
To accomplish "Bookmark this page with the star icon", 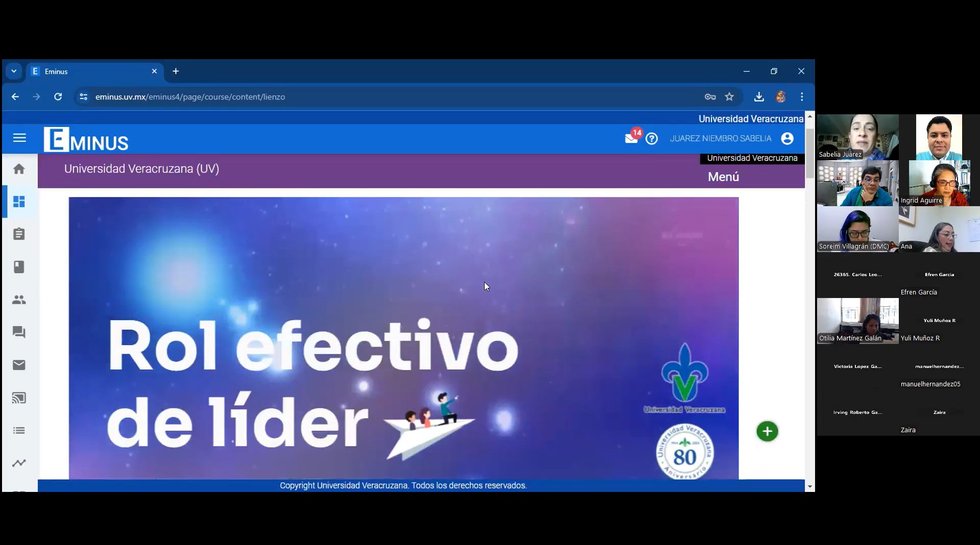I will click(729, 97).
